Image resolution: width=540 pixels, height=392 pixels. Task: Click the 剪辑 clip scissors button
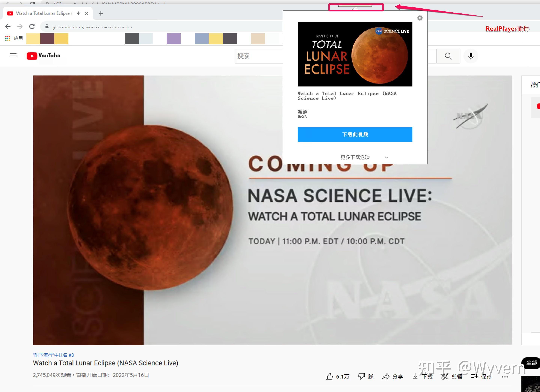point(452,376)
